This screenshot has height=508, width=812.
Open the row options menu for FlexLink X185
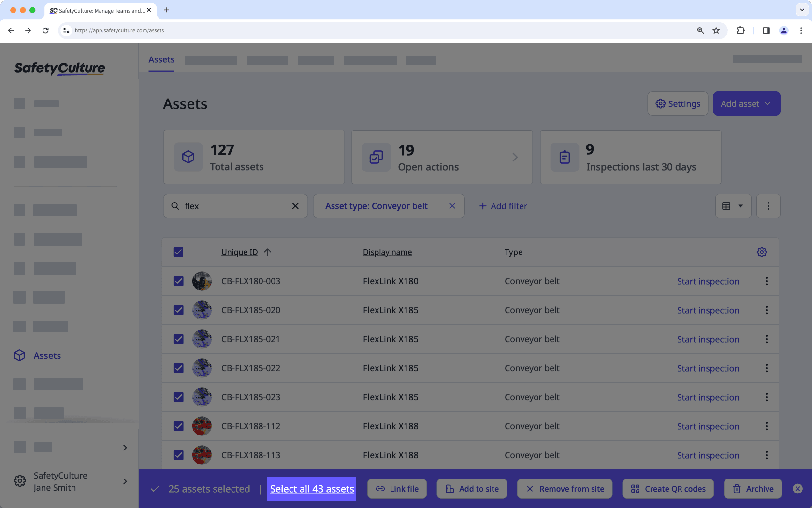[x=766, y=310]
